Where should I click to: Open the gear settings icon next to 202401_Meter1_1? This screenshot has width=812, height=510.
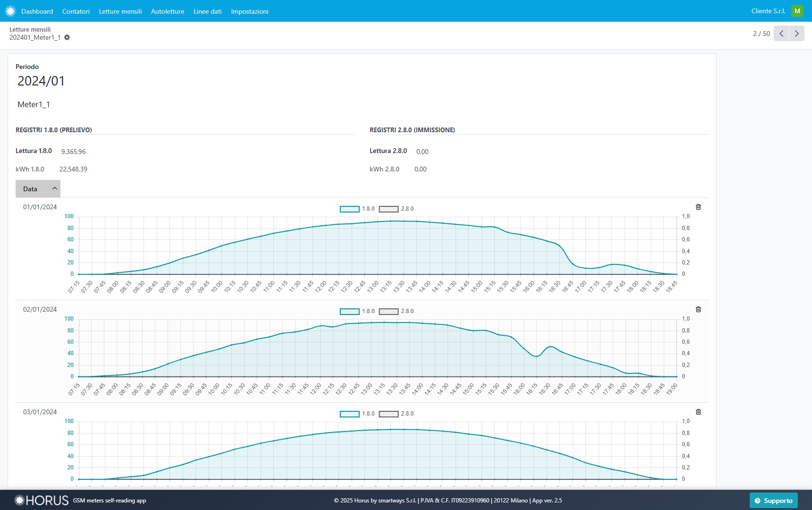pyautogui.click(x=67, y=37)
